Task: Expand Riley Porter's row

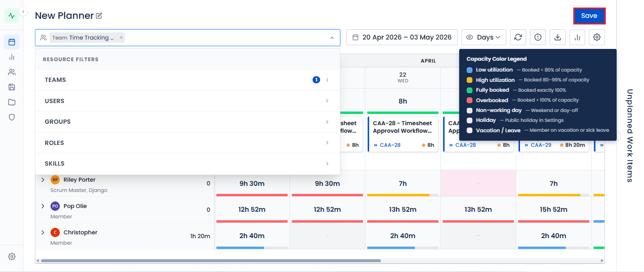Action: tap(43, 180)
